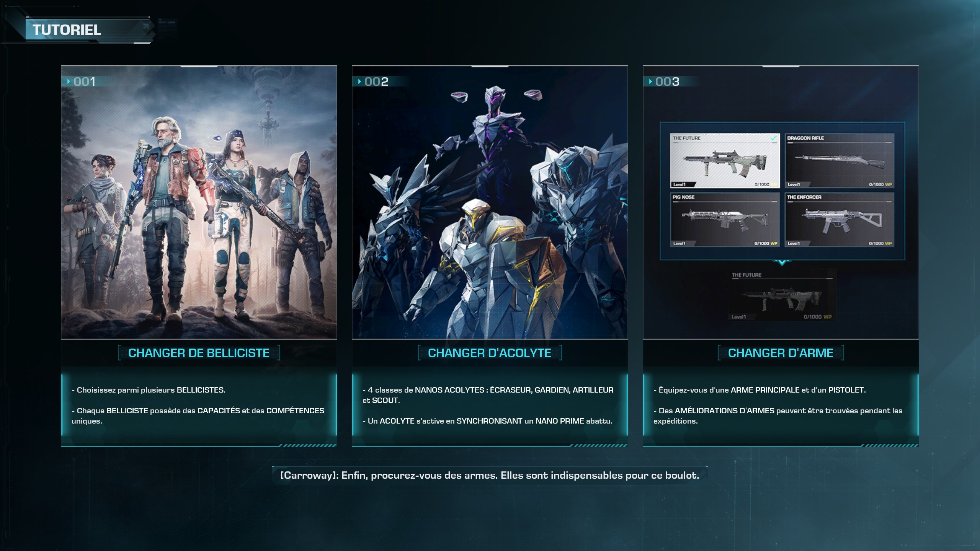Click the equipped The Future weapon preview
The image size is (980, 551).
(x=782, y=297)
